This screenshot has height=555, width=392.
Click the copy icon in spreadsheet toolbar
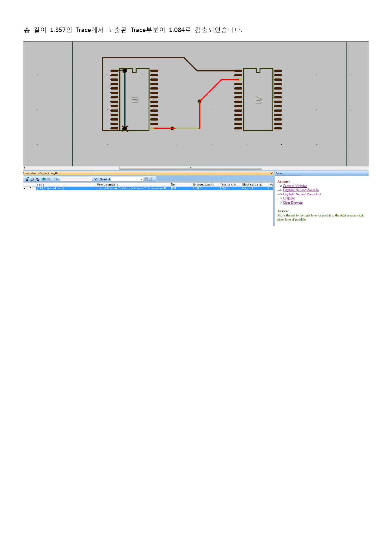[x=37, y=179]
